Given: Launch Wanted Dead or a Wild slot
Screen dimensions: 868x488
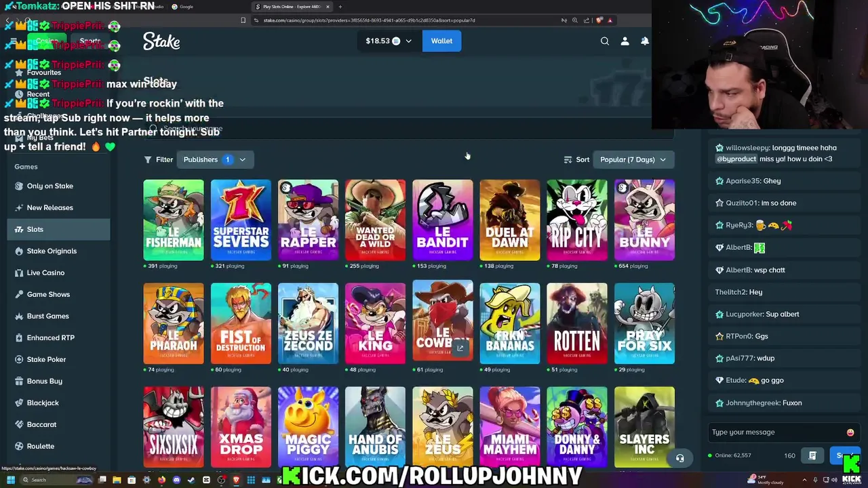Looking at the screenshot, I should [x=375, y=220].
